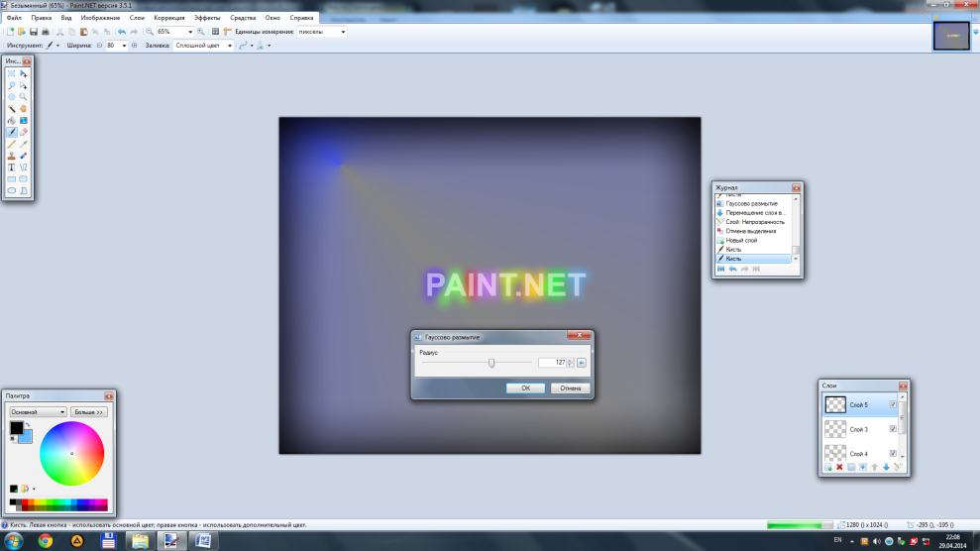Screen dimensions: 980x551
Task: Click the Undo arrow in main toolbar
Action: click(x=122, y=32)
